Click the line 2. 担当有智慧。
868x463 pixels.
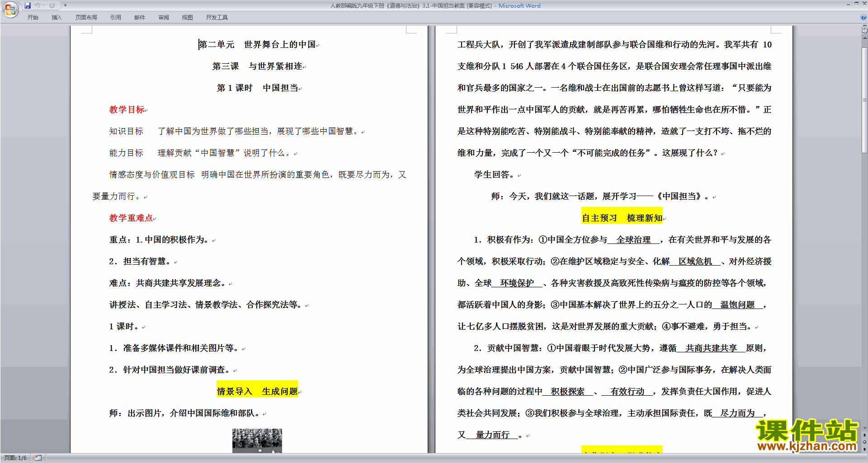pos(141,262)
